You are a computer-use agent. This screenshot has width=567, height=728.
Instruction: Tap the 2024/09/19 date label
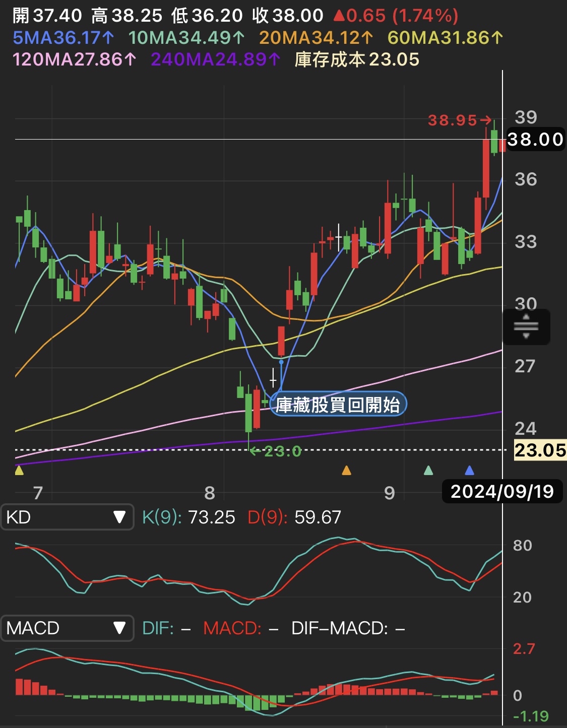[502, 491]
